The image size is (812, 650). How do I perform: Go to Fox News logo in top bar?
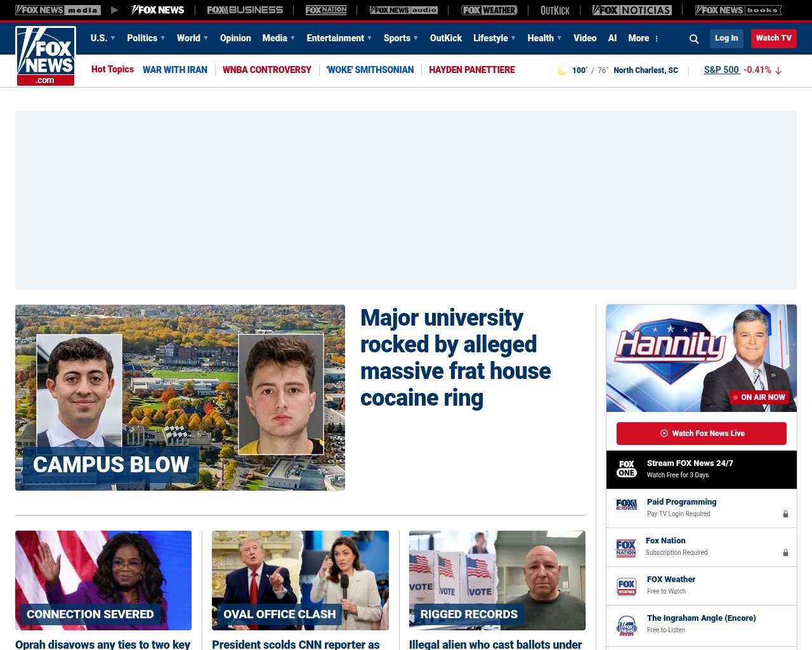pos(157,10)
